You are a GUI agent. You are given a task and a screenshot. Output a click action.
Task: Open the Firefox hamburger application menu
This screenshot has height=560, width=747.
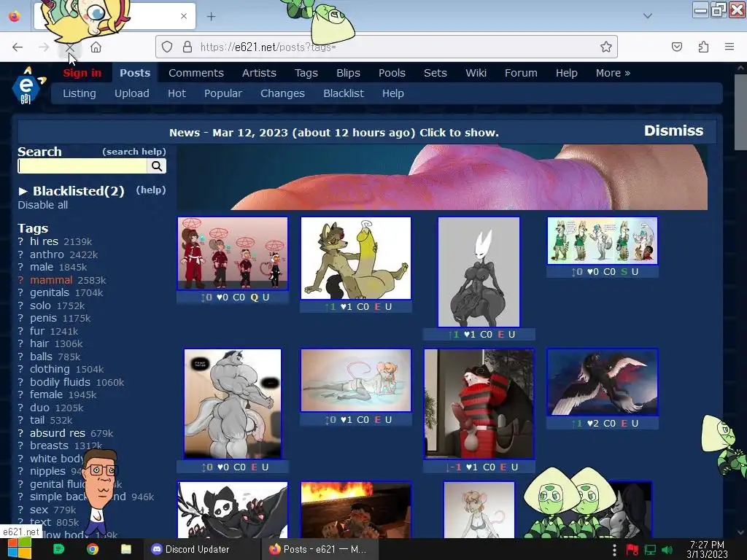pos(729,47)
